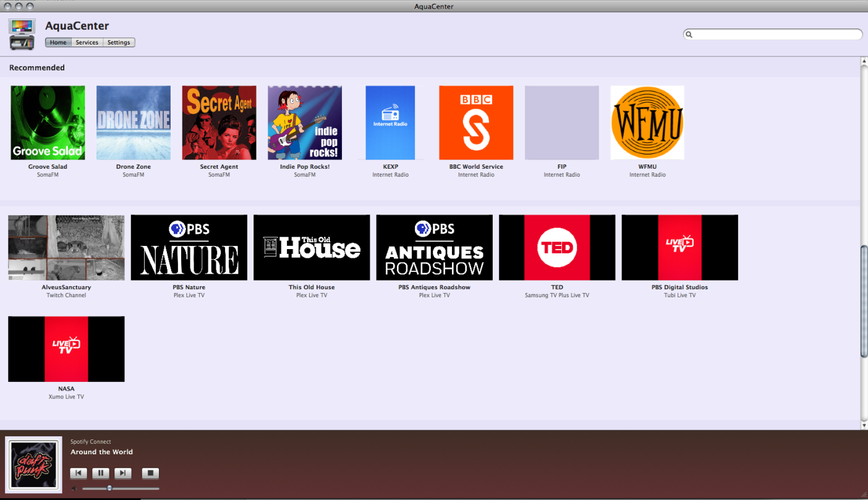The width and height of the screenshot is (868, 500).
Task: Click the scrollbar up arrow
Action: click(x=864, y=62)
